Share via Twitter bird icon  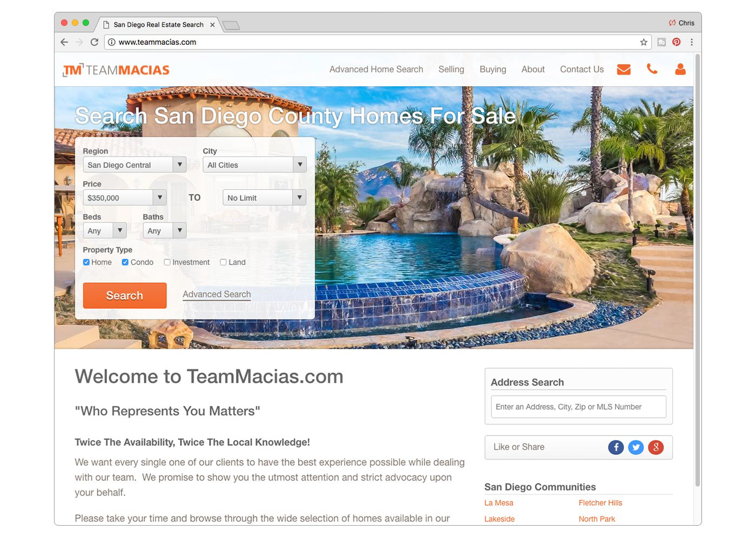(636, 447)
